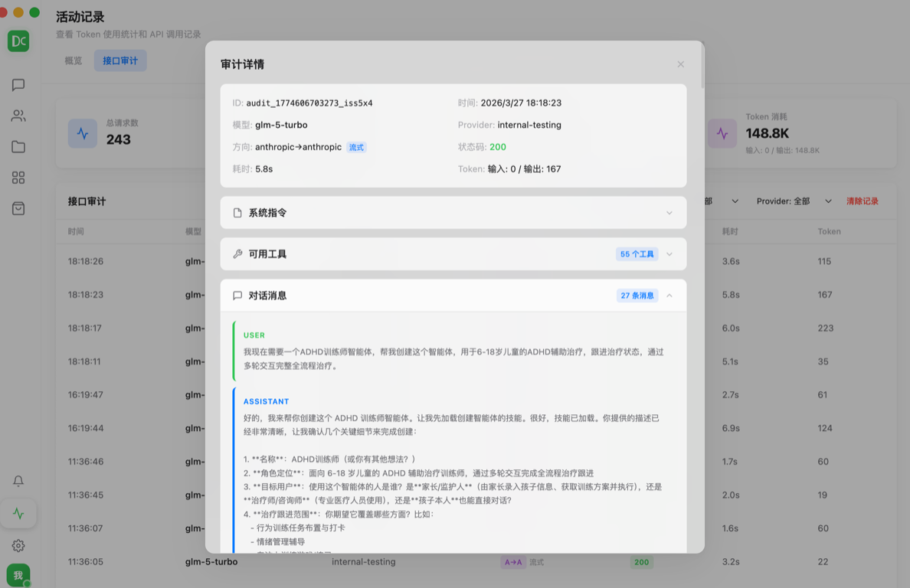Click the 55 个工具 badge

[637, 253]
